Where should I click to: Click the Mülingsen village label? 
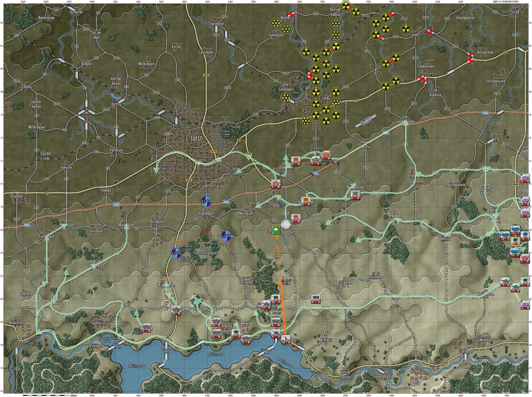[246, 213]
